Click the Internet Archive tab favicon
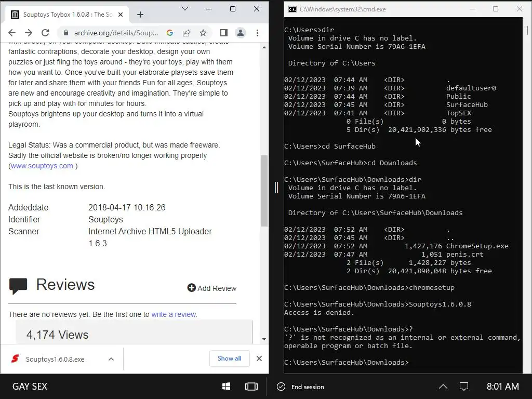 click(15, 15)
